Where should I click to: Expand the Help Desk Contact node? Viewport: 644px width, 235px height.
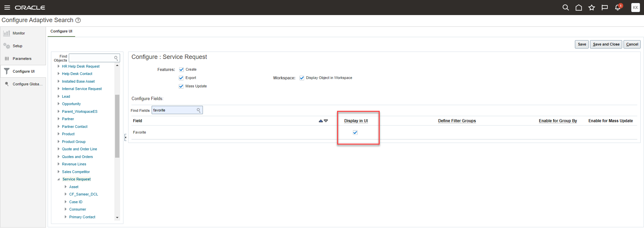coord(59,74)
